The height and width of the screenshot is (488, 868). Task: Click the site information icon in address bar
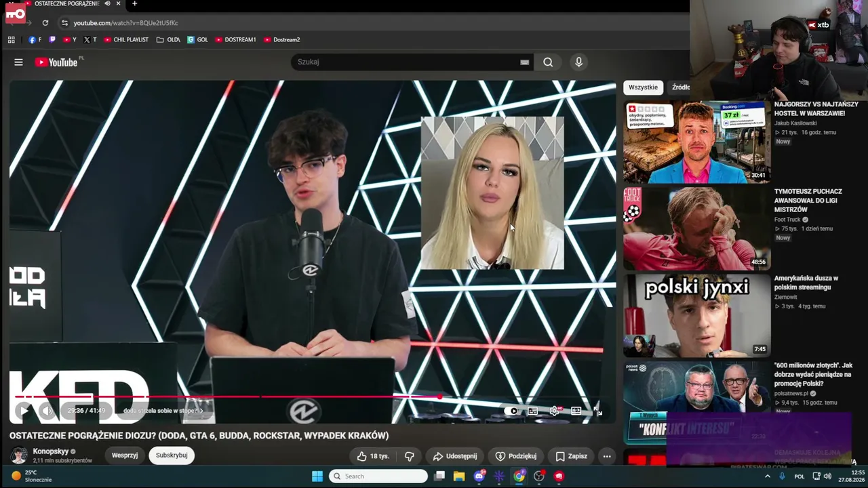(x=64, y=22)
